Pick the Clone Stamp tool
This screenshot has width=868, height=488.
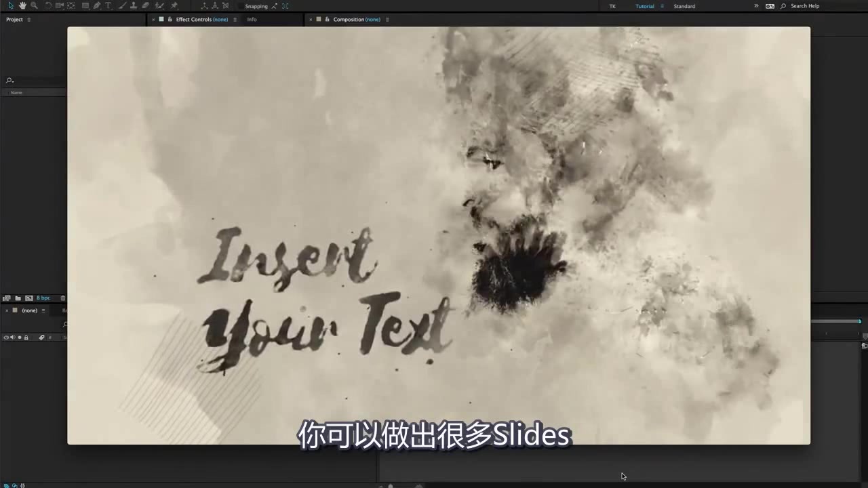(x=134, y=6)
